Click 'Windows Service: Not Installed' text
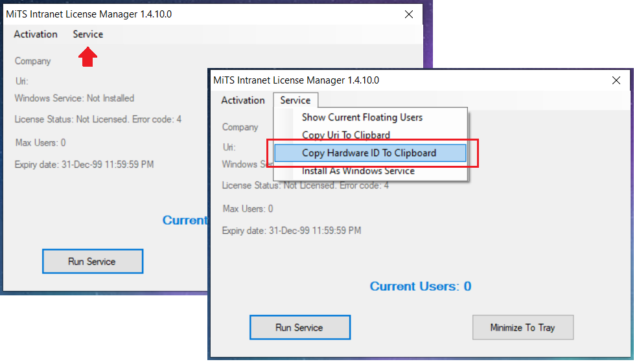Viewport: 639px width, 364px height. (x=74, y=98)
